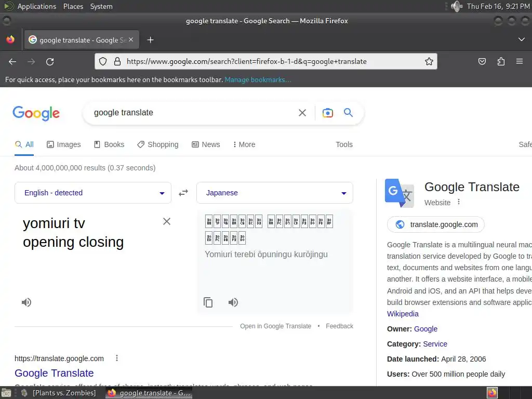
Task: Listen to the Japanese translation
Action: click(x=233, y=302)
